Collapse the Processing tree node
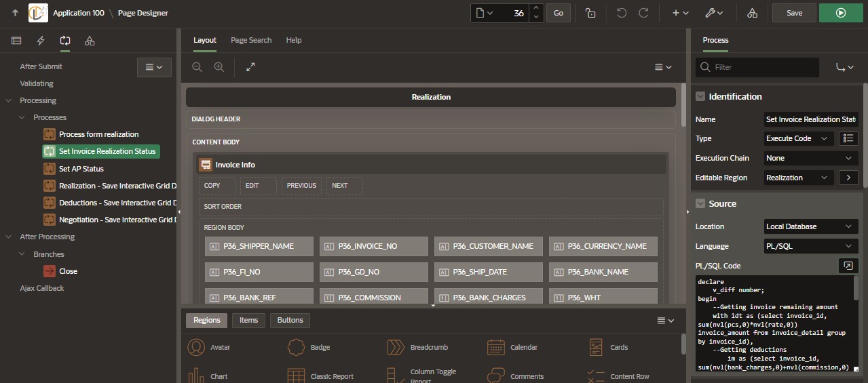Screen dimensions: 868x383 [x=9, y=100]
